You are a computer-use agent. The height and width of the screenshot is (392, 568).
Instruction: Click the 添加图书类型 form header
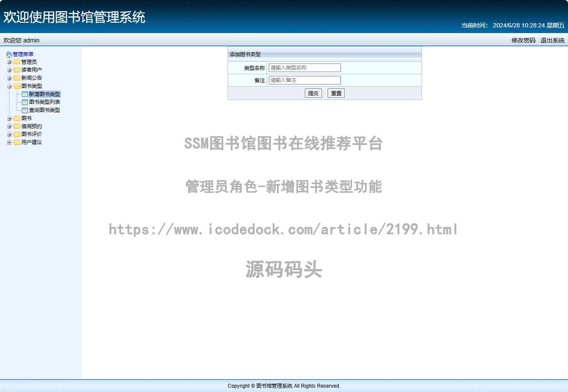(325, 54)
